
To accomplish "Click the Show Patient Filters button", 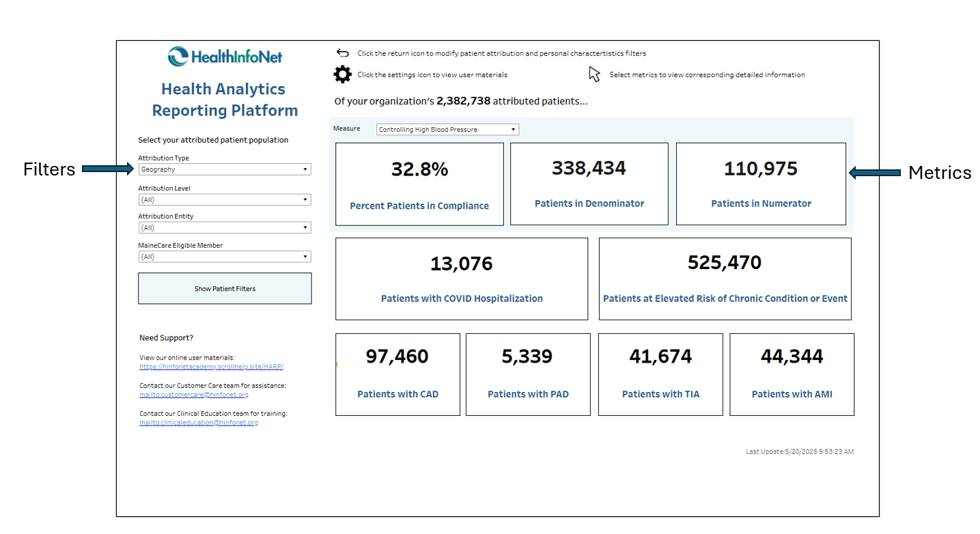I will (225, 289).
